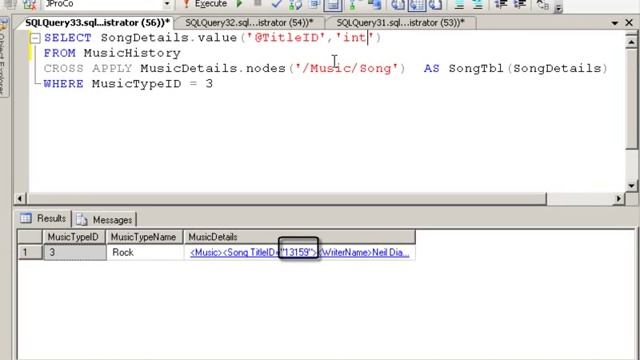Click MusicHistory in the FROM line

tap(132, 53)
